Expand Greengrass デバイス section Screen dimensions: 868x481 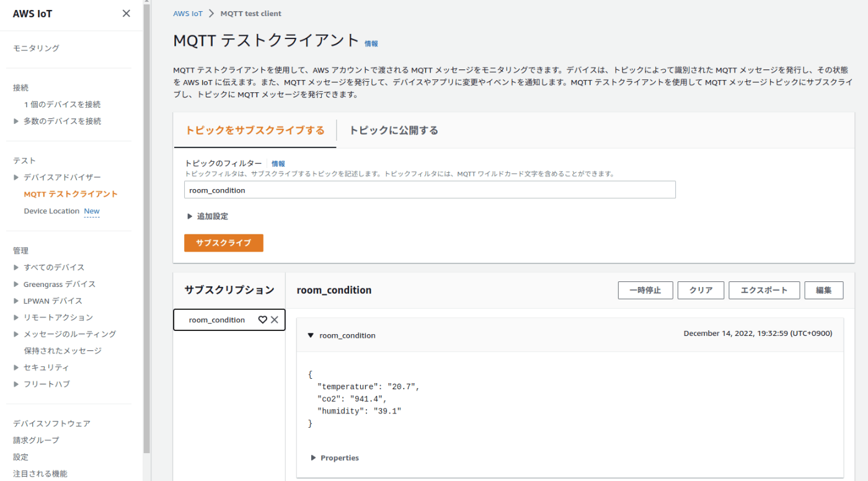tap(16, 285)
